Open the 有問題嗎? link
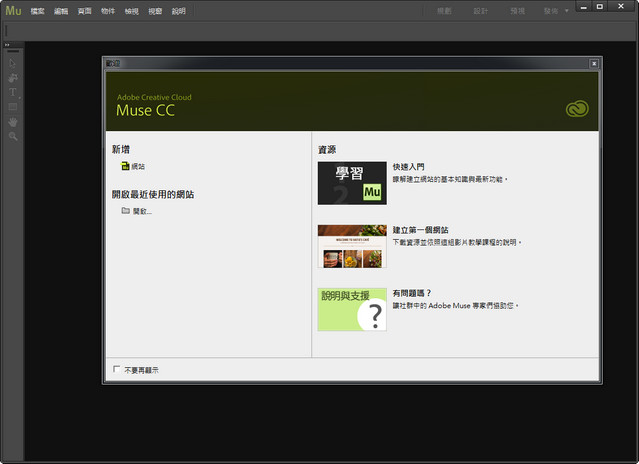 (x=412, y=293)
